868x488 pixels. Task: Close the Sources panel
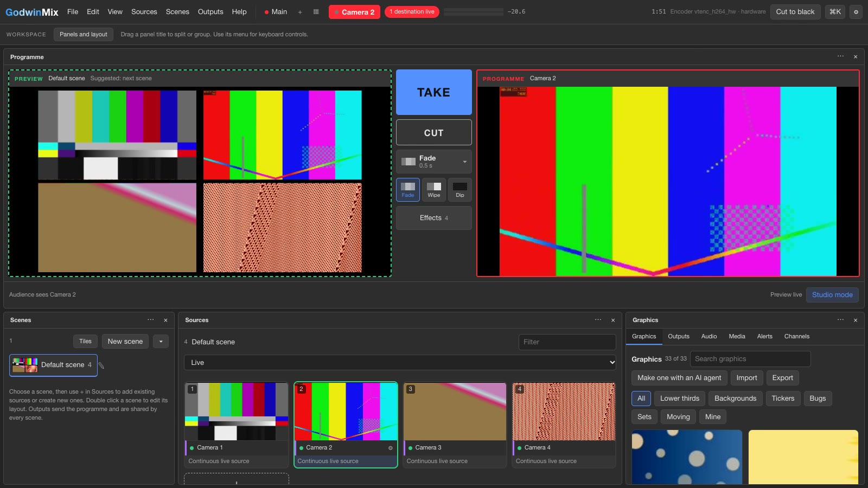(613, 320)
